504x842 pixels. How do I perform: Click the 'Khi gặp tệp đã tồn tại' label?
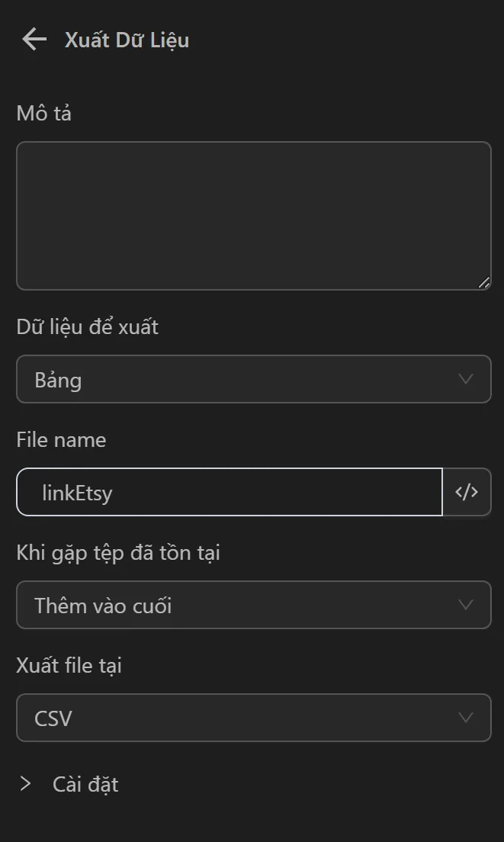(118, 553)
